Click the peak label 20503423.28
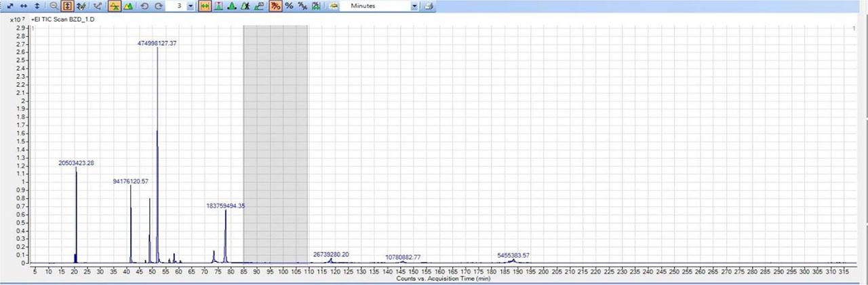 coord(76,163)
